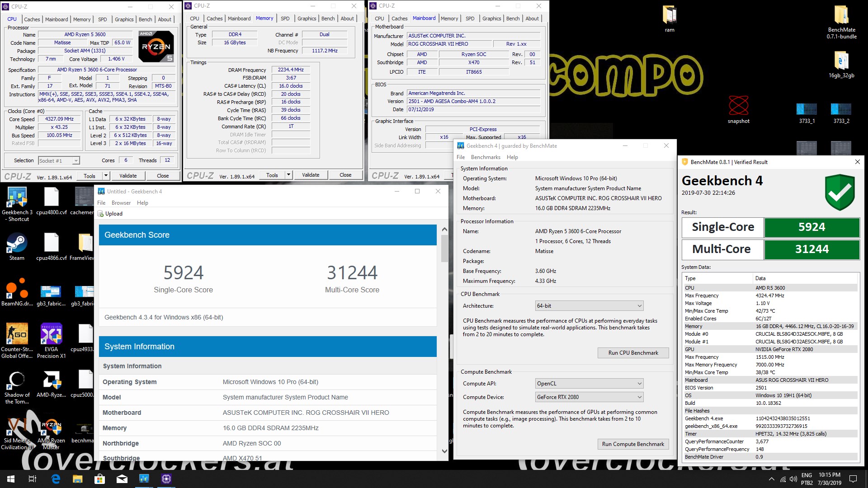Click Validate in the CPU-Z CPU window

(x=128, y=176)
